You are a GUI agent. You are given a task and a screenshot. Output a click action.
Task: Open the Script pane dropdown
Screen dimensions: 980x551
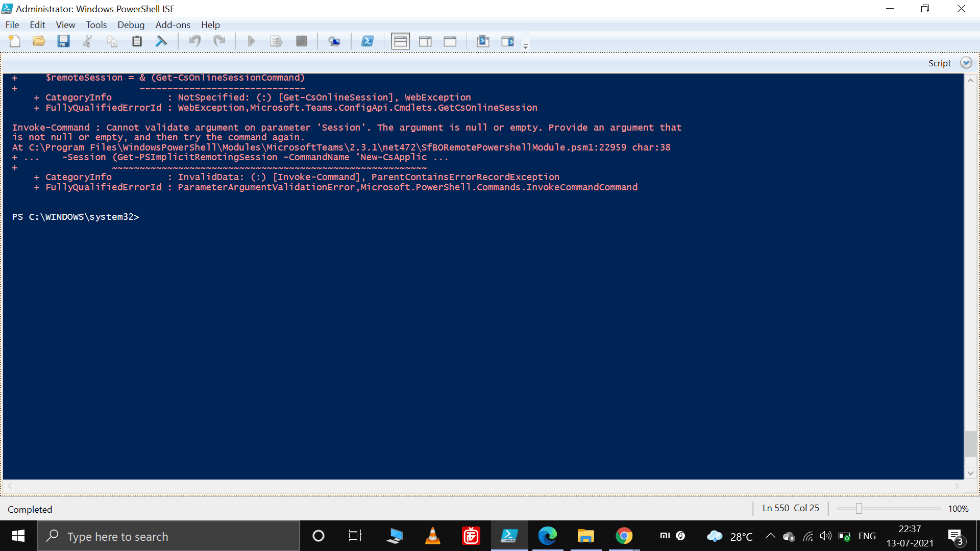coord(966,63)
